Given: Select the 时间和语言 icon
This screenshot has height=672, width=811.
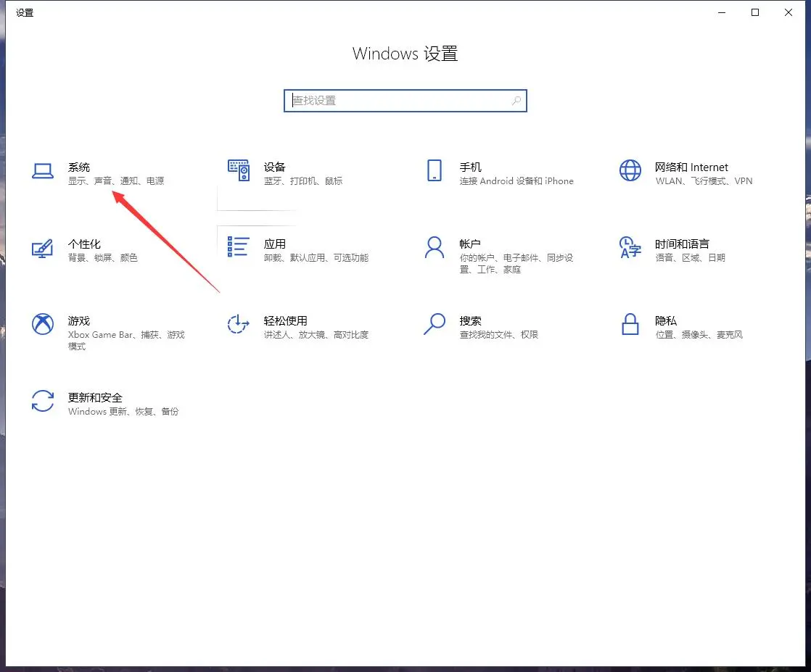Looking at the screenshot, I should (630, 248).
